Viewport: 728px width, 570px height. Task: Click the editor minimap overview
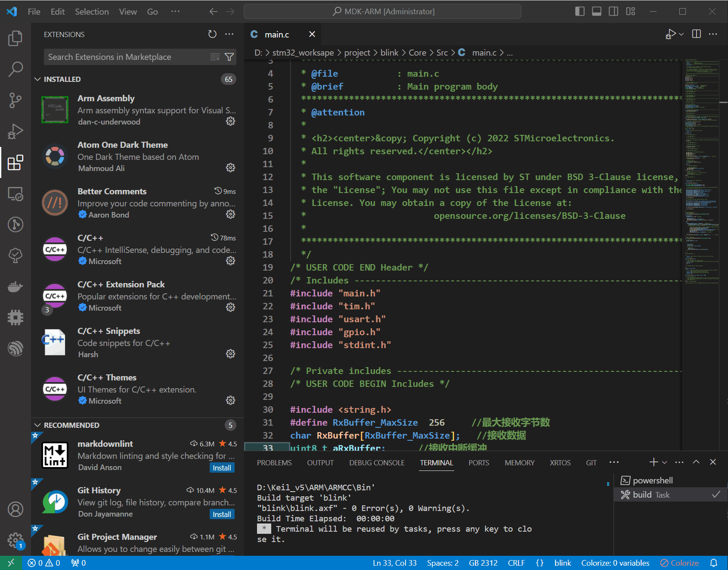702,172
